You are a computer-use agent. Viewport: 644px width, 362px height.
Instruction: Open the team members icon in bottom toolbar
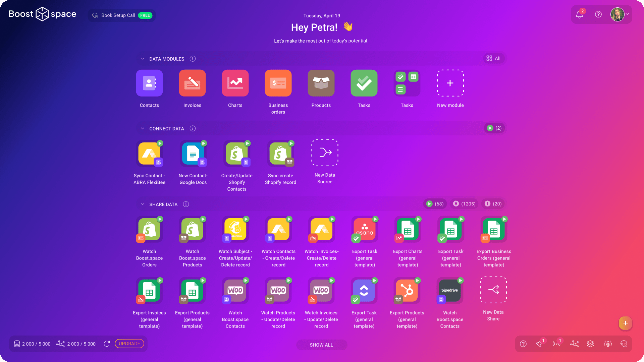point(607,344)
